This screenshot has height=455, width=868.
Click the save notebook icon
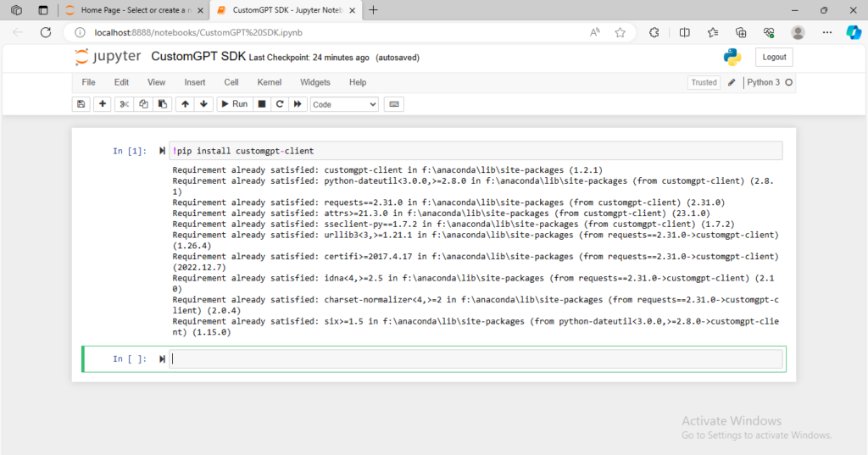[81, 104]
